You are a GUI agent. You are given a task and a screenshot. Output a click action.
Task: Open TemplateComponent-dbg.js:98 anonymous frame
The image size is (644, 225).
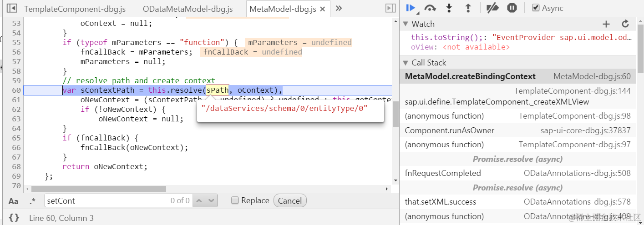(x=518, y=116)
